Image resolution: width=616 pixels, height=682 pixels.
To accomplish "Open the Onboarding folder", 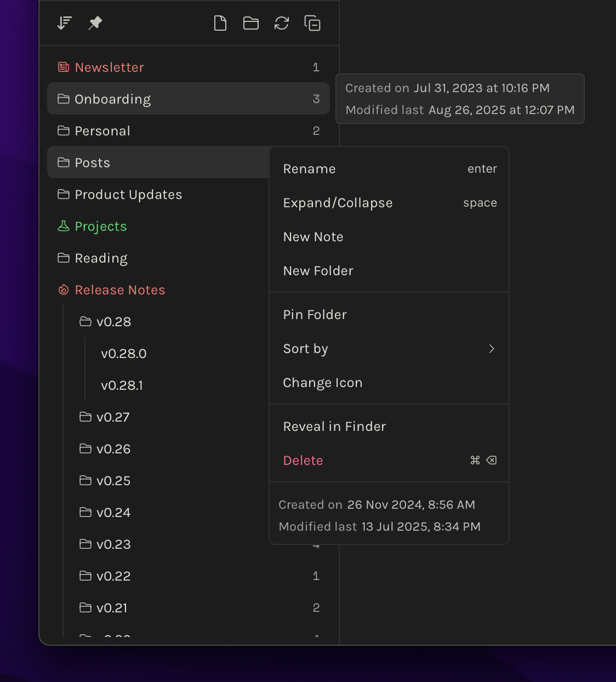I will click(x=112, y=99).
